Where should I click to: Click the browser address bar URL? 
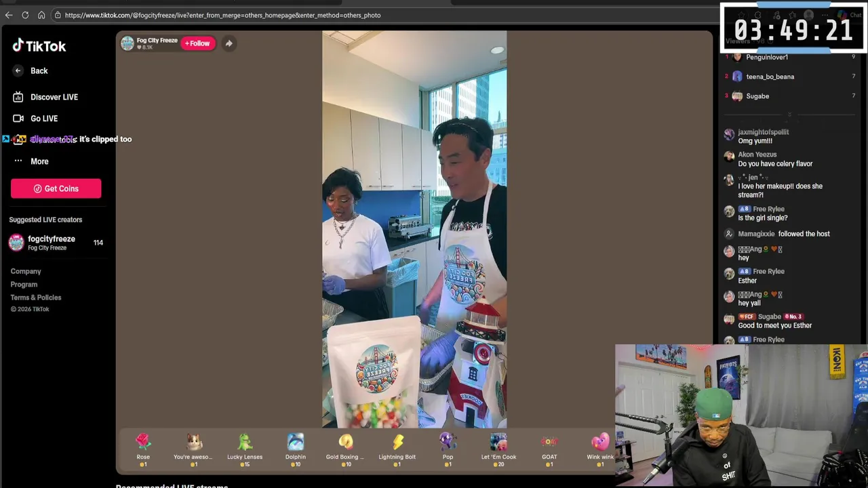222,15
